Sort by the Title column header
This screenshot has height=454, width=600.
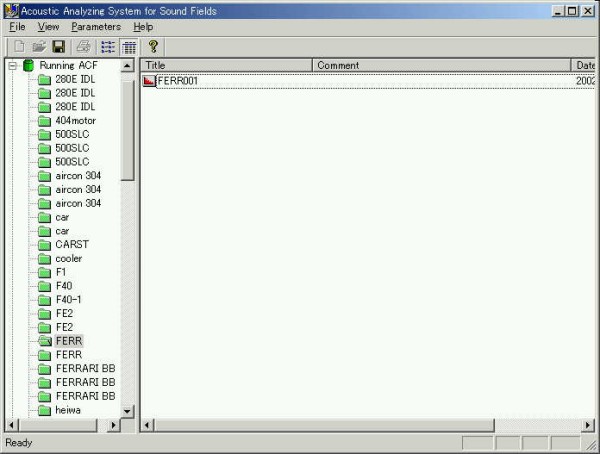tap(227, 65)
